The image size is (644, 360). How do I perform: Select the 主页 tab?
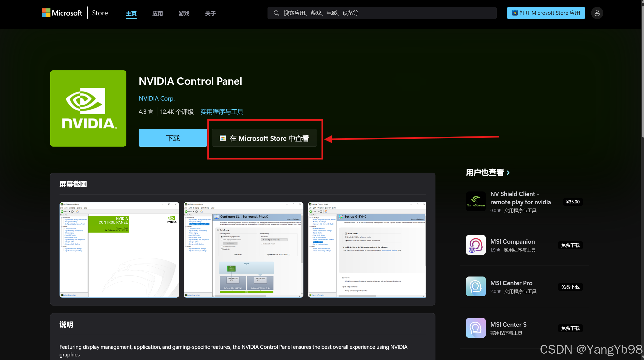[131, 13]
